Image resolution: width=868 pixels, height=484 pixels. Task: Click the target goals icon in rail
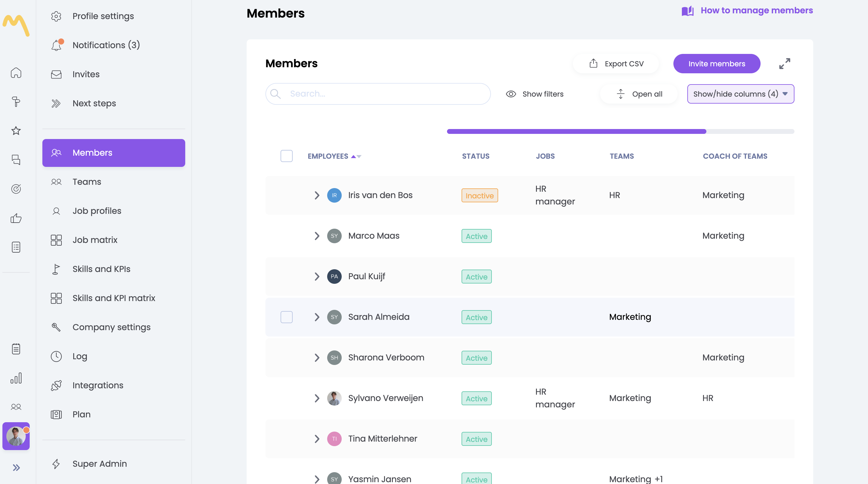tap(16, 188)
